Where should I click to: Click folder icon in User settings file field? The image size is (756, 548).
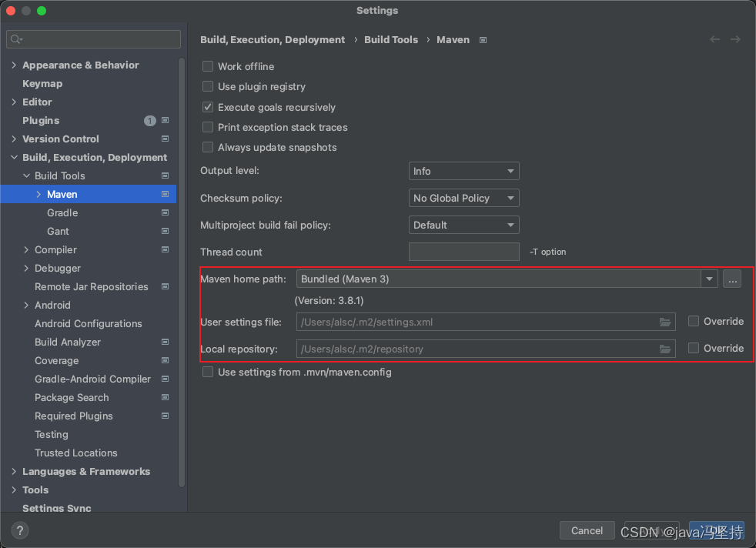665,322
